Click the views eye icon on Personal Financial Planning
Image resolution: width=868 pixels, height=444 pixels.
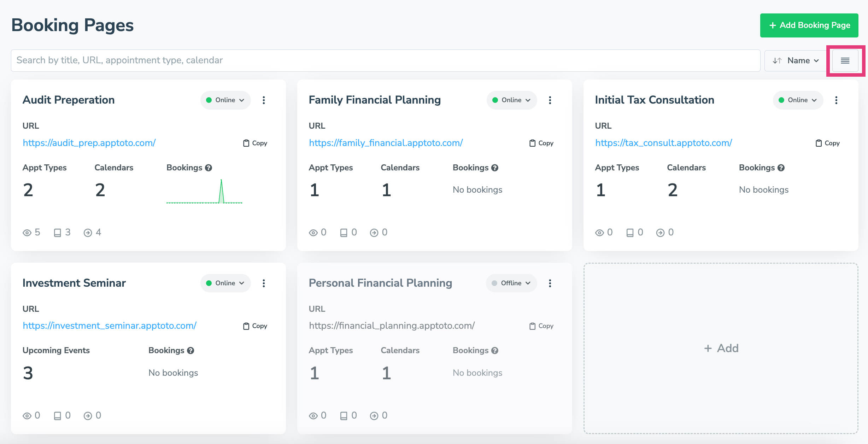313,415
